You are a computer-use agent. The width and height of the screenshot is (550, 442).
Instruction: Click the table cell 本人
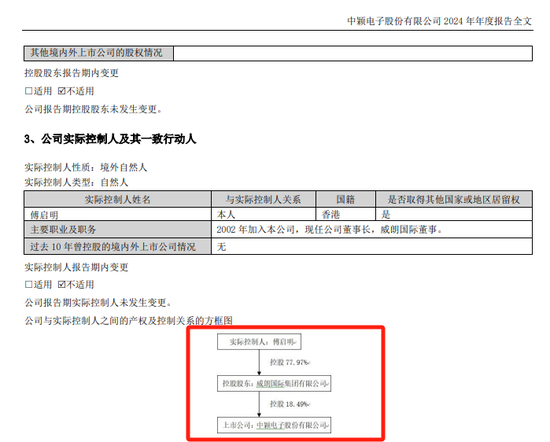click(x=263, y=214)
